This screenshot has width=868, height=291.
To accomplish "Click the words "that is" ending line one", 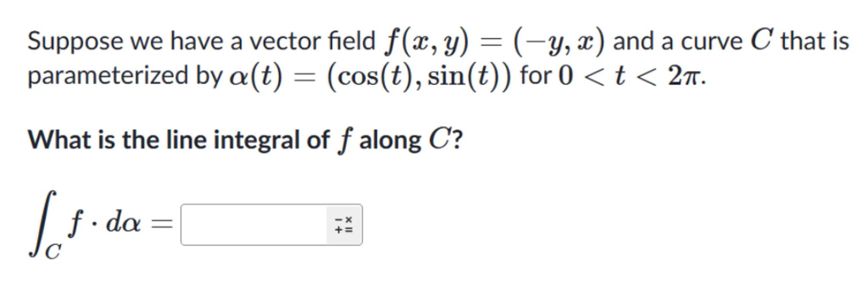I will pos(815,42).
